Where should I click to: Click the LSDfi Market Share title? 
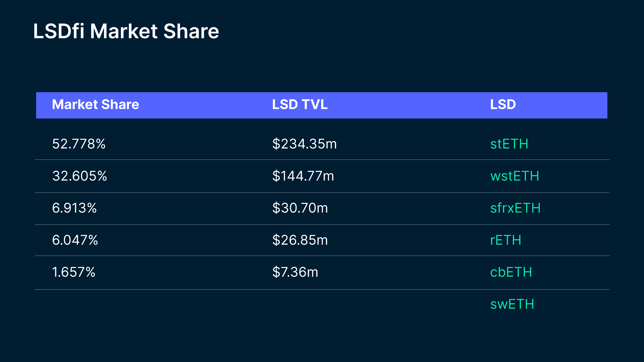point(126,31)
